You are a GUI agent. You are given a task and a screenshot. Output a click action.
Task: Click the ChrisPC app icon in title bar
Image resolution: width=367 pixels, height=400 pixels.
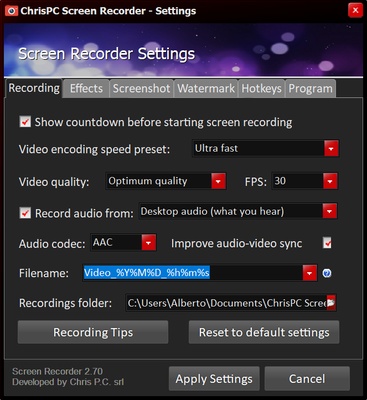coord(11,11)
